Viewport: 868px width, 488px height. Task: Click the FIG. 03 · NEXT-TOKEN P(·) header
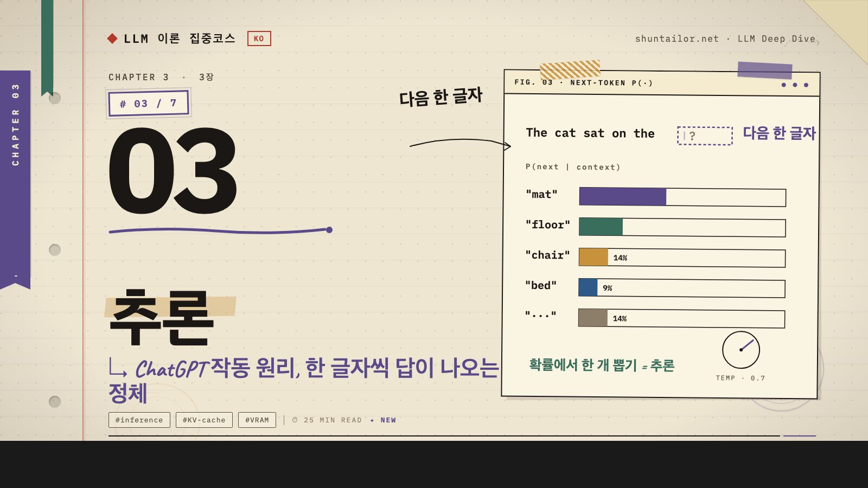(x=584, y=83)
